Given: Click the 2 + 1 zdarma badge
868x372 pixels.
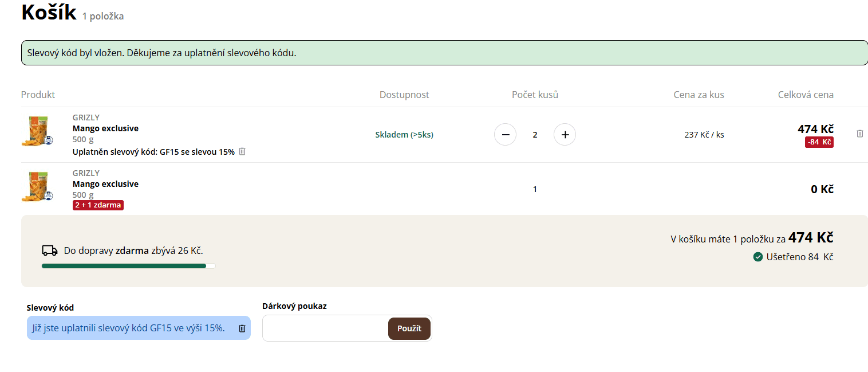Looking at the screenshot, I should (x=98, y=205).
